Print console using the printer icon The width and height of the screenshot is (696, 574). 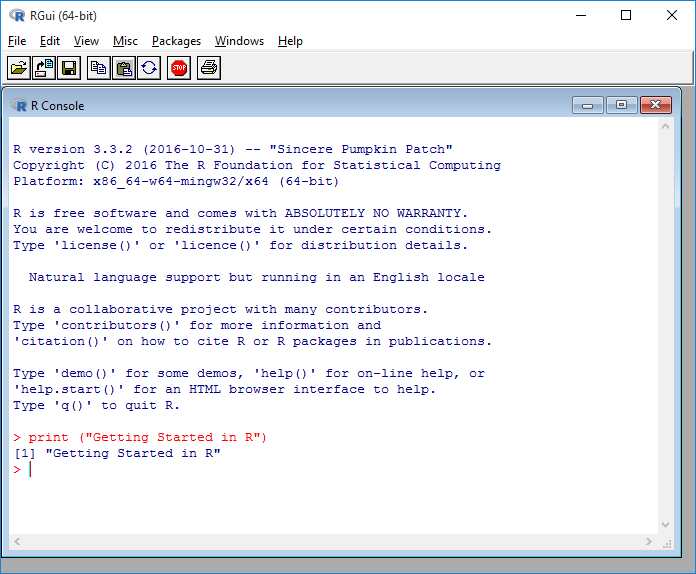coord(209,68)
